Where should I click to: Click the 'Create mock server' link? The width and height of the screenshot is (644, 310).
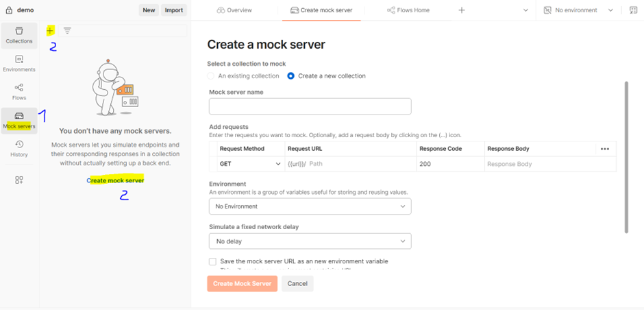pos(116,180)
